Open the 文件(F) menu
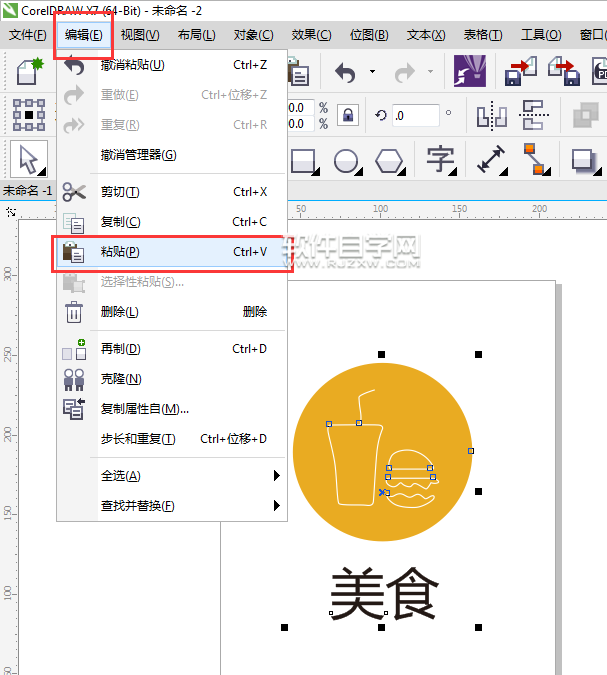 tap(28, 34)
